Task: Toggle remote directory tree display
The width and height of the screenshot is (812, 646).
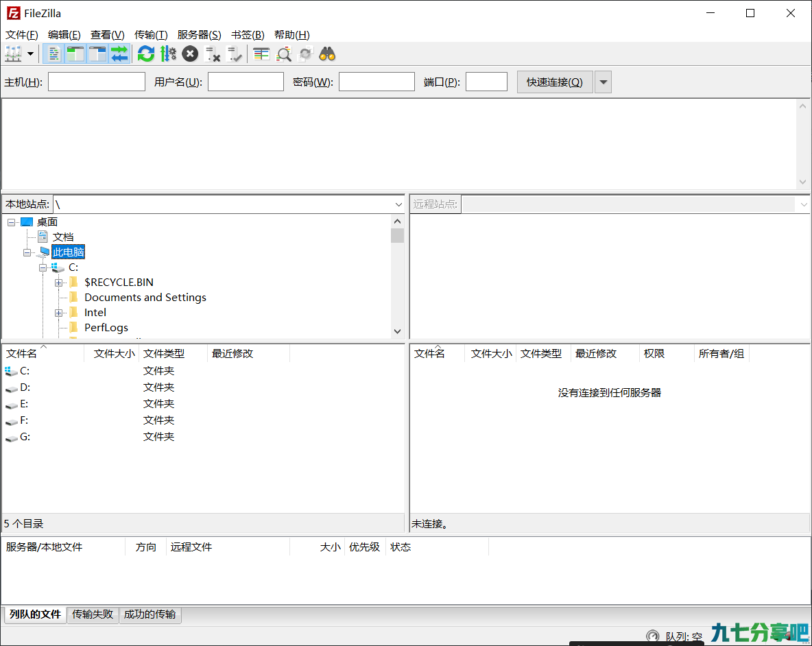Action: [x=97, y=53]
